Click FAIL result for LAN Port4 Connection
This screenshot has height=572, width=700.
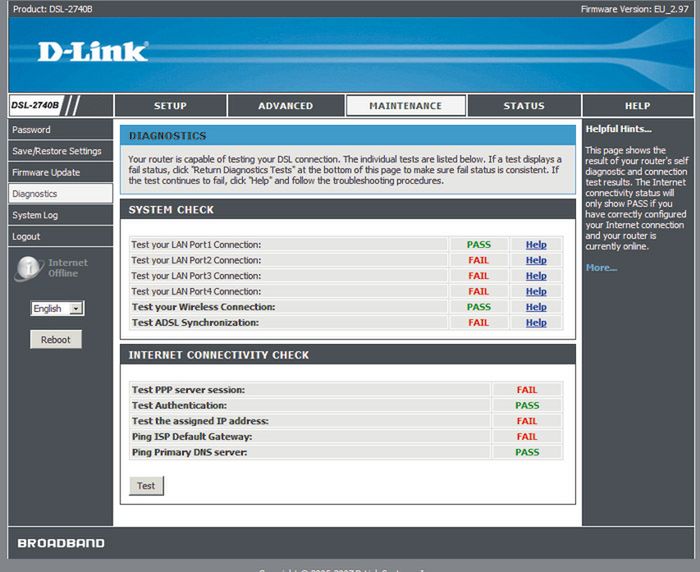tap(479, 292)
